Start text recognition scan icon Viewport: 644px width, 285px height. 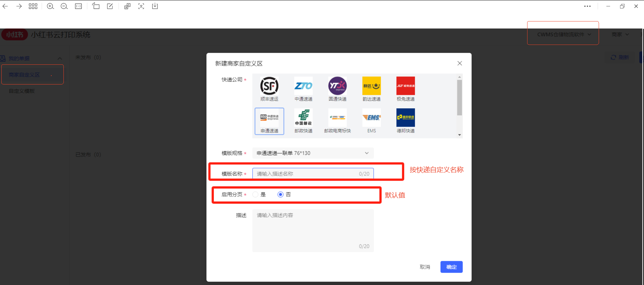[x=141, y=6]
